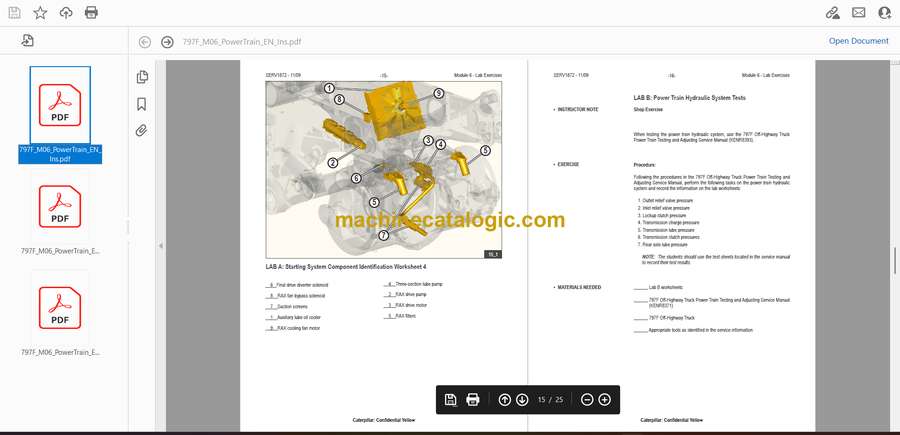900x435 pixels.
Task: Click the email envelope icon
Action: point(859,13)
